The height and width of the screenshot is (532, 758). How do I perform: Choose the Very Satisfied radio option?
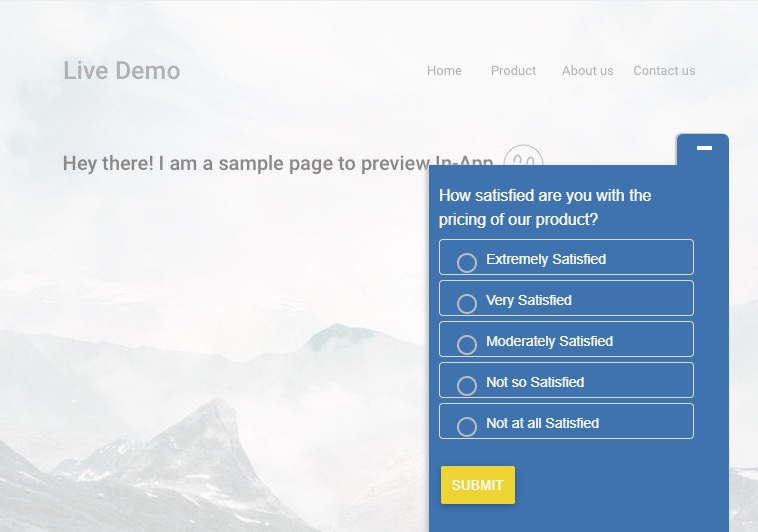point(467,303)
